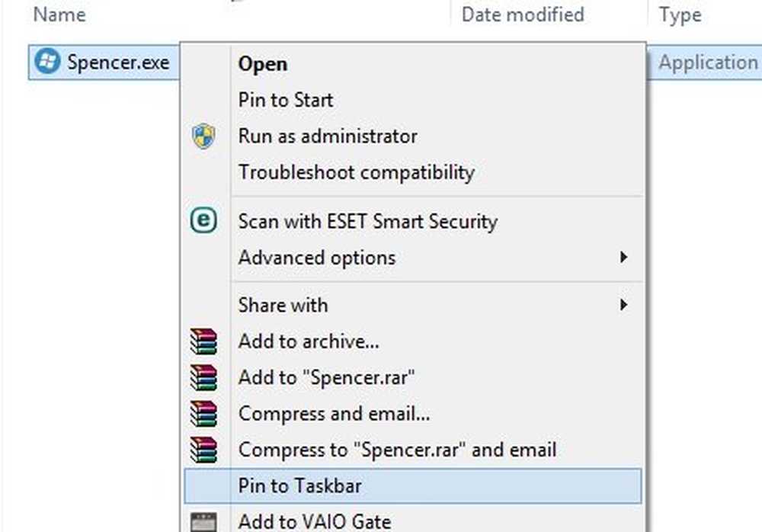This screenshot has width=762, height=532.
Task: Sort files by the Name column header
Action: coord(59,14)
